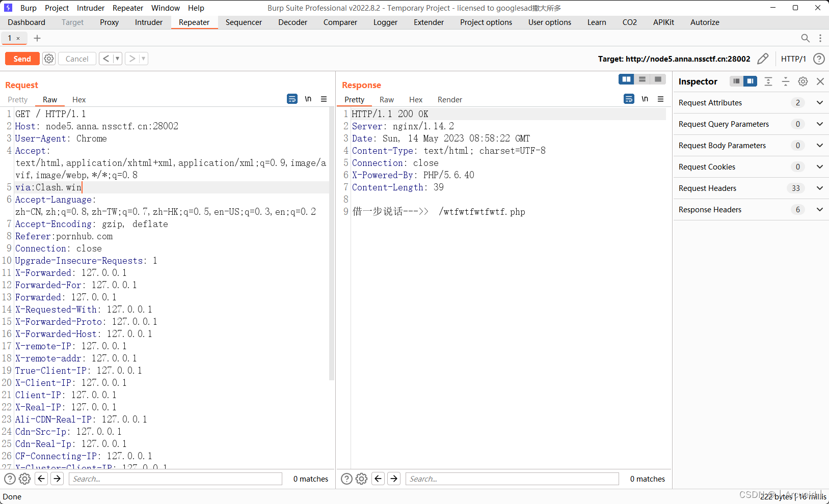829x504 pixels.
Task: Open the forward history dropdown arrow
Action: [x=144, y=59]
